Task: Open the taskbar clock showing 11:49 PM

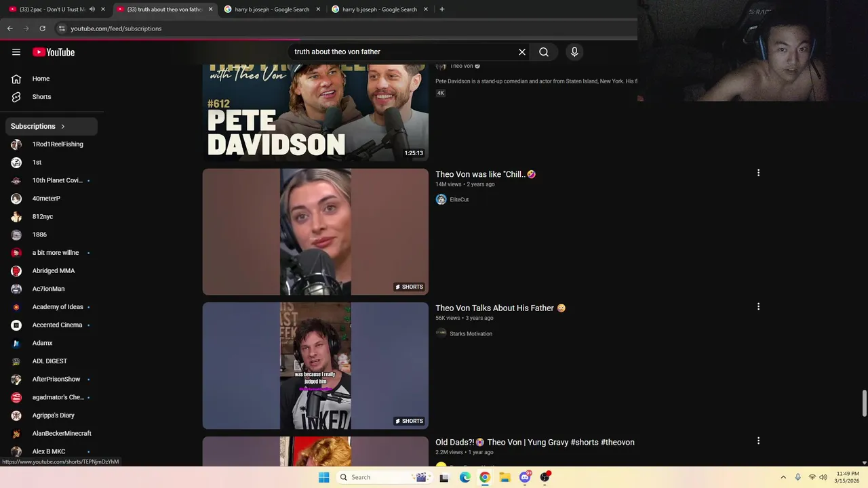Action: (x=848, y=477)
